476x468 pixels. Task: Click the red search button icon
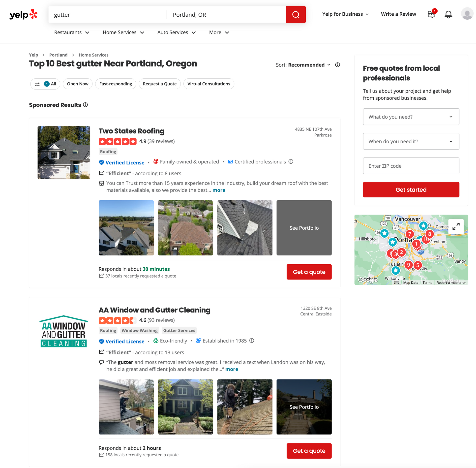pyautogui.click(x=296, y=14)
